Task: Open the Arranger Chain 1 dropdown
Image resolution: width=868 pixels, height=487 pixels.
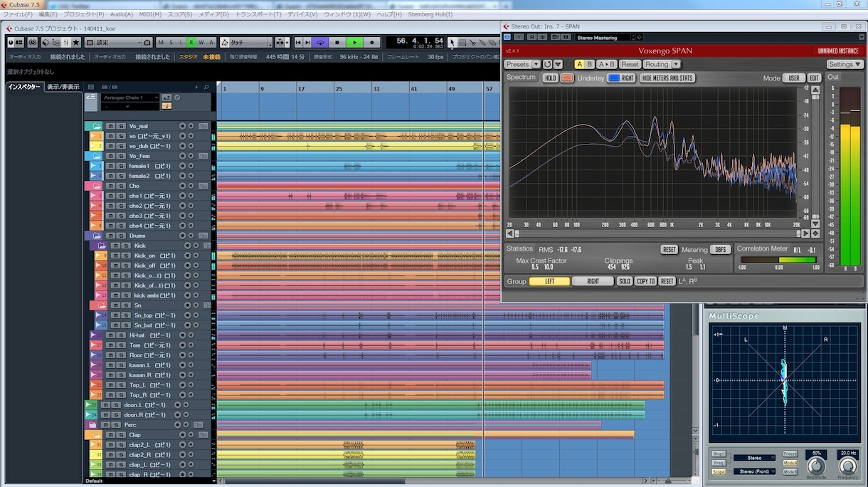Action: click(x=130, y=98)
